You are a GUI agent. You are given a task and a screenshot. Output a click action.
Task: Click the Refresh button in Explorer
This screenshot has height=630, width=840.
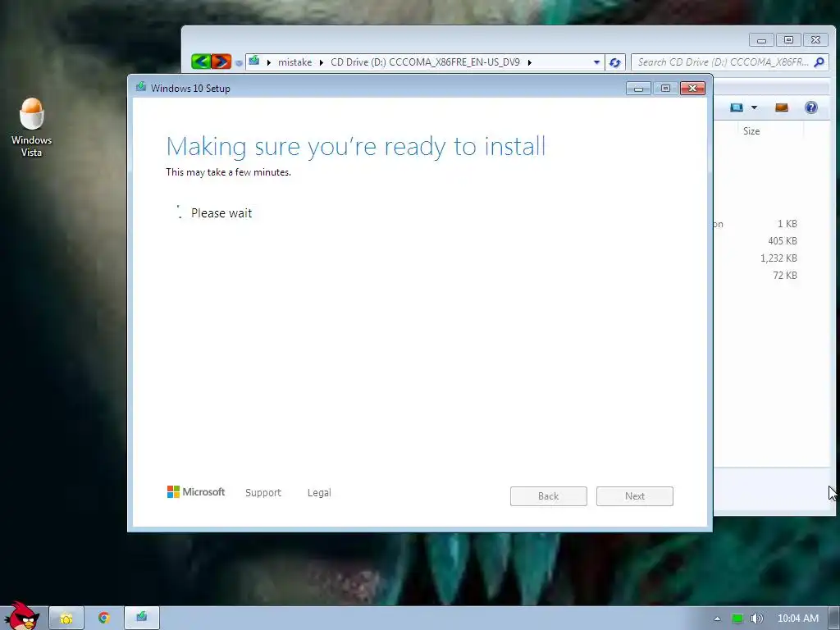615,62
